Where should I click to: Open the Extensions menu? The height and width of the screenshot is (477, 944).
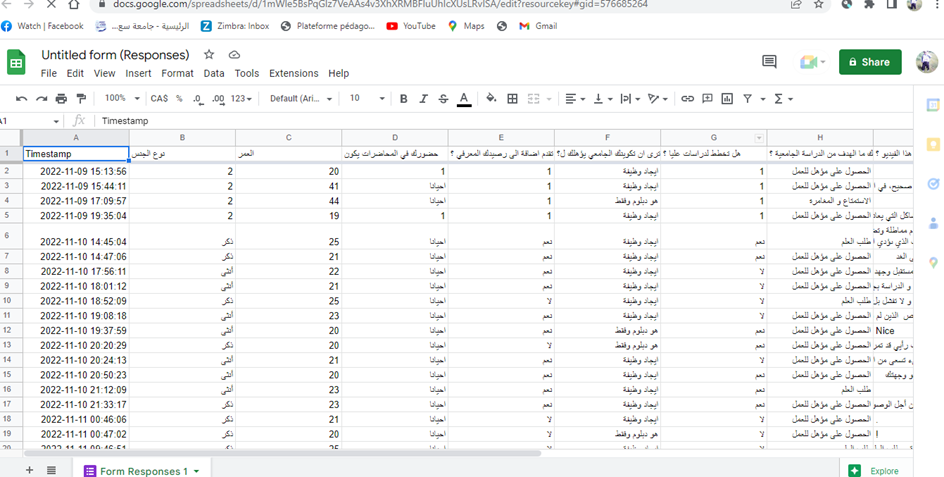(293, 74)
